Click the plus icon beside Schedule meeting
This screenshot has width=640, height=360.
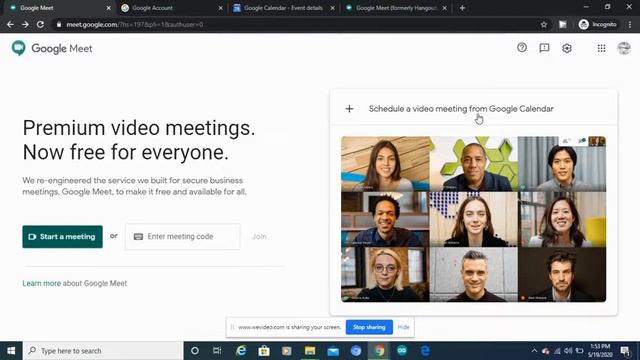[x=349, y=109]
